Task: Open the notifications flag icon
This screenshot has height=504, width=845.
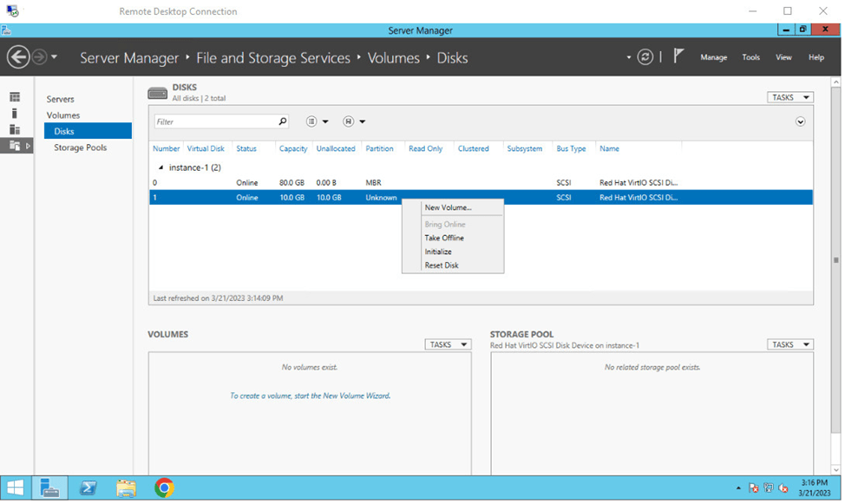Action: point(678,56)
